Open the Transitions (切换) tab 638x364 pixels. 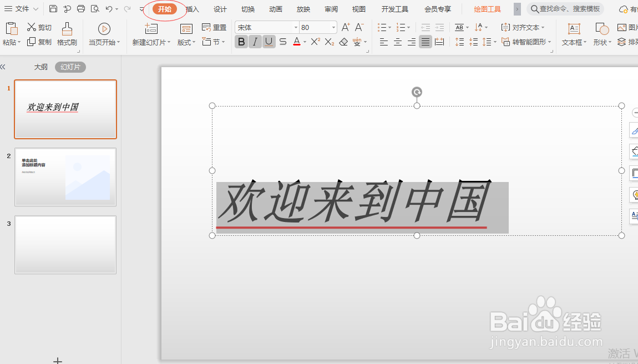pos(248,9)
